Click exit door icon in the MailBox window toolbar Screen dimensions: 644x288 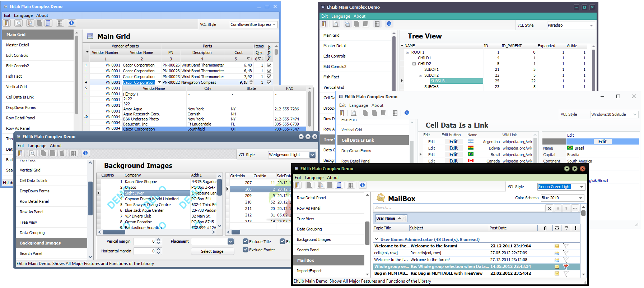point(298,185)
